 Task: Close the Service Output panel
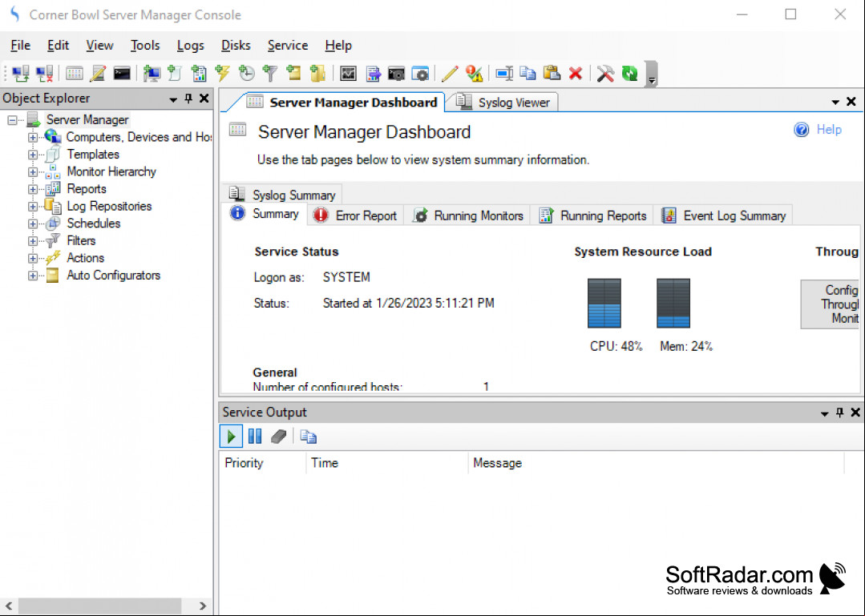tap(855, 413)
